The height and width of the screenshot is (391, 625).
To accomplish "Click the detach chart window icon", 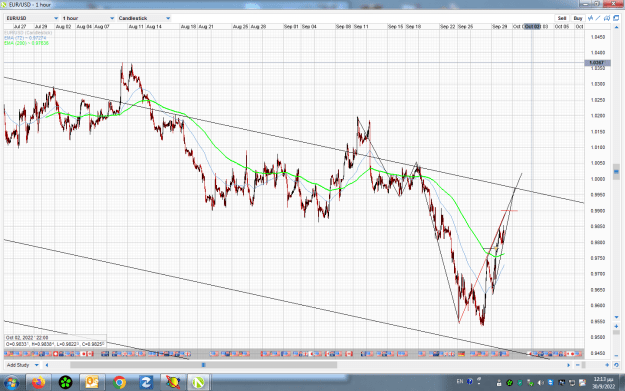I will (x=616, y=18).
